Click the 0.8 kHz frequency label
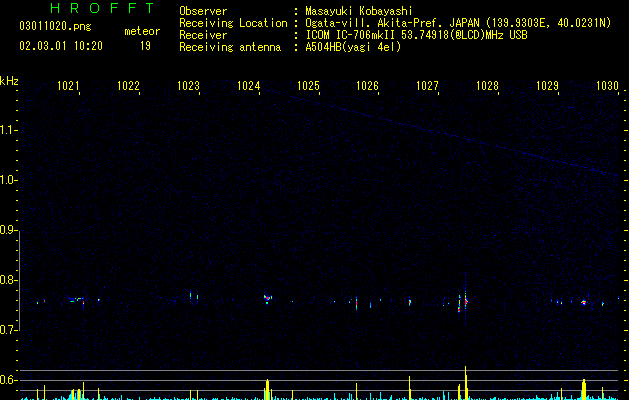Viewport: 629px width, 400px height. click(8, 280)
